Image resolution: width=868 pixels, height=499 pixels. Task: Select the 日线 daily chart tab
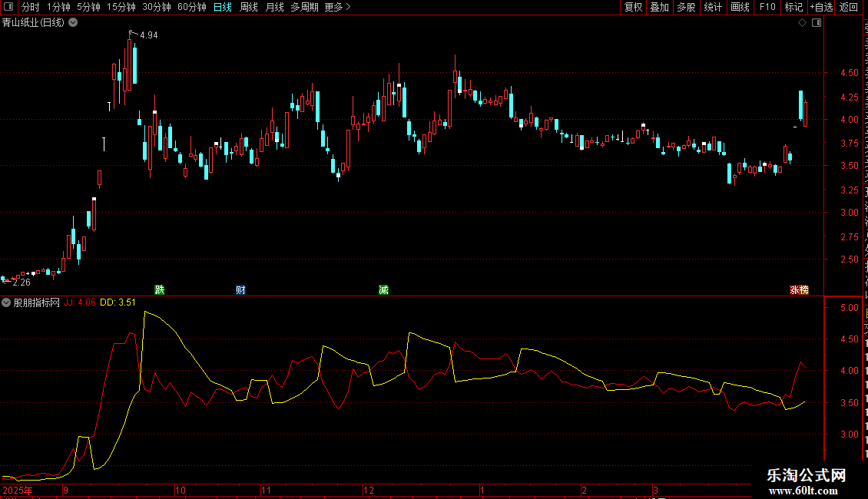pyautogui.click(x=223, y=7)
